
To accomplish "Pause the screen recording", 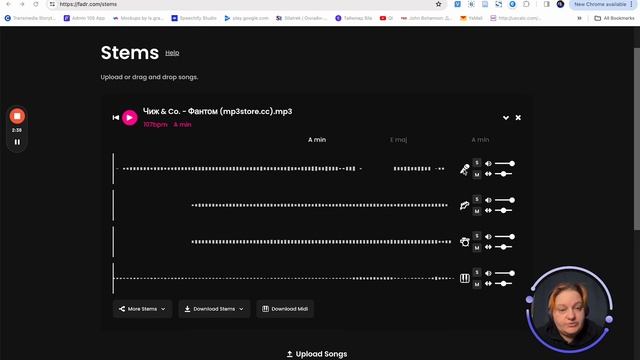I will point(17,142).
